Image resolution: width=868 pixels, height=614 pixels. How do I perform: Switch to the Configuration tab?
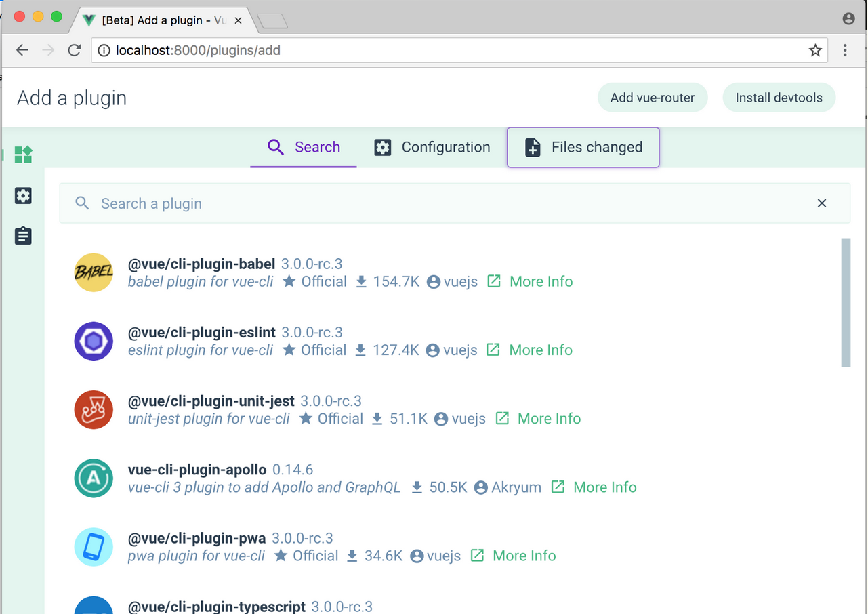click(432, 147)
